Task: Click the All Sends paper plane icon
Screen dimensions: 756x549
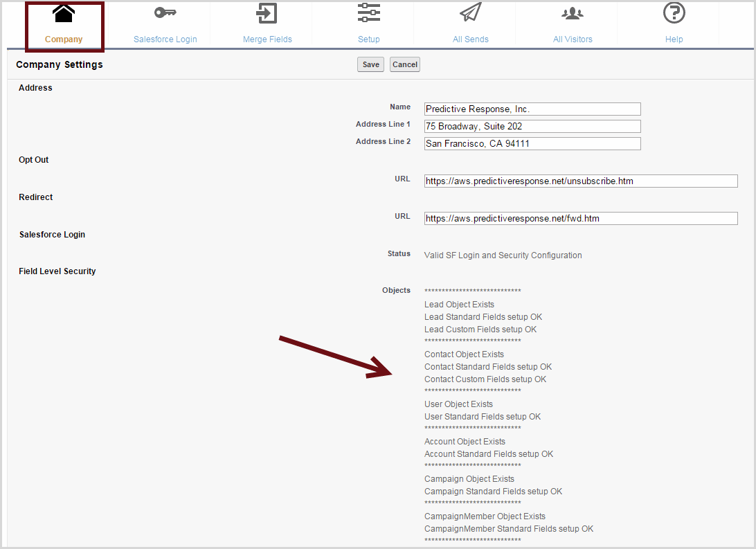Action: coord(470,13)
